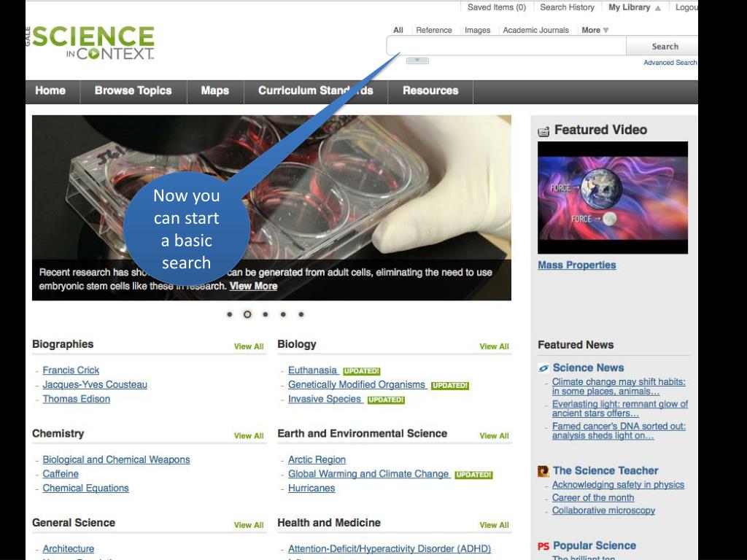The height and width of the screenshot is (560, 747).
Task: Click the Popular Science PS icon
Action: pyautogui.click(x=543, y=546)
